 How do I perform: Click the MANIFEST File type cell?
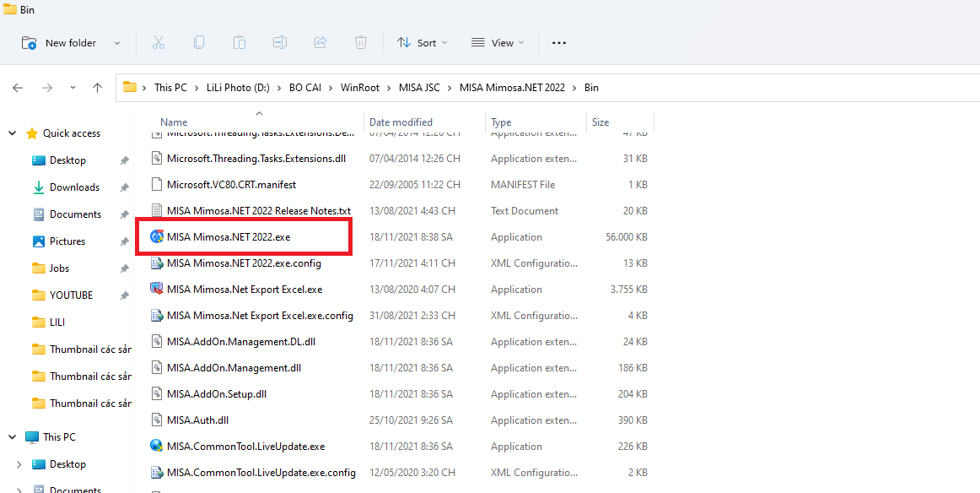pyautogui.click(x=523, y=185)
